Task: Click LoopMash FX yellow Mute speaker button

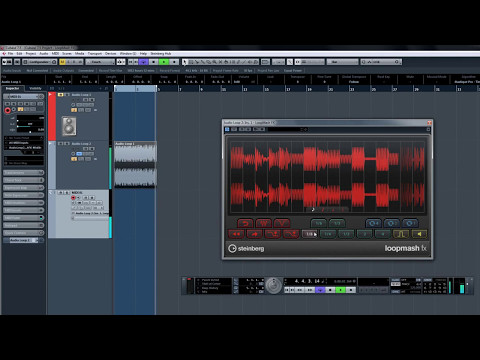Action: coord(419,234)
